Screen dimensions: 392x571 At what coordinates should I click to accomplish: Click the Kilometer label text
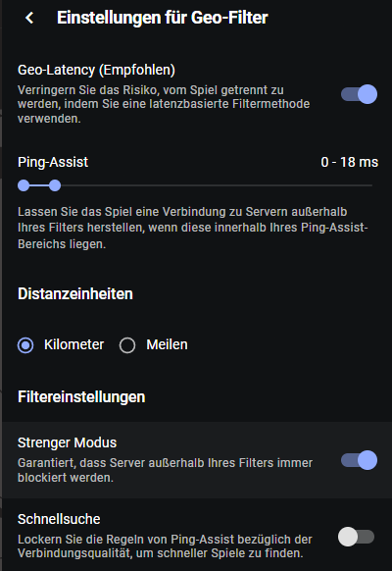[73, 344]
